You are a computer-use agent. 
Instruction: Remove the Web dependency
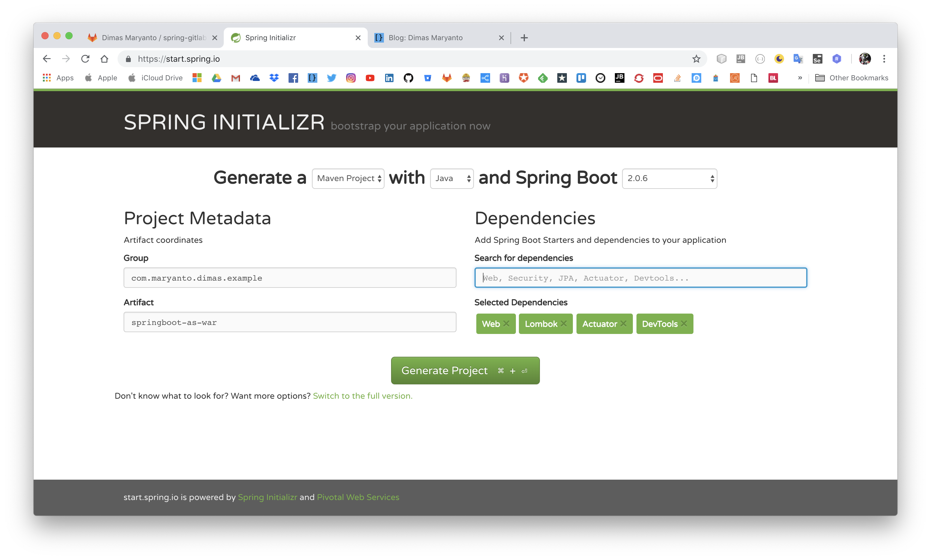coord(506,324)
